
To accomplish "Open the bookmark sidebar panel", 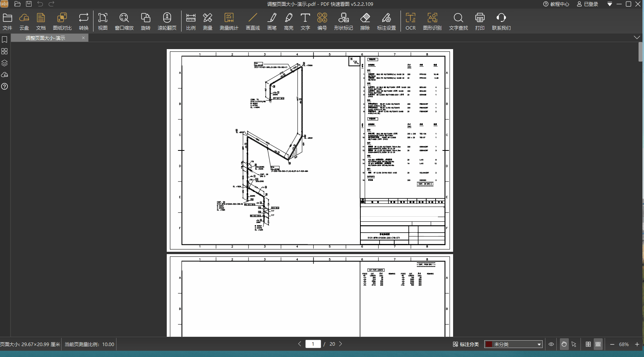I will tap(5, 40).
